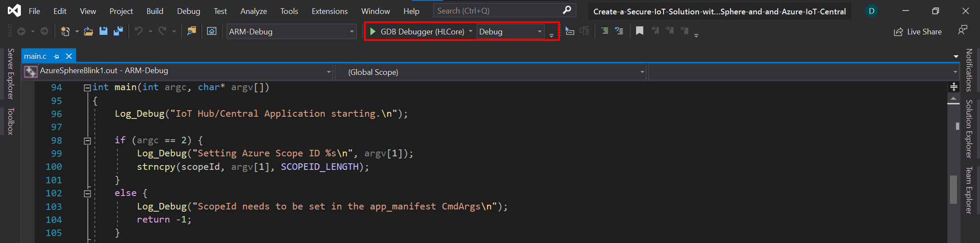The height and width of the screenshot is (243, 980).
Task: Toggle the pin on main.c tab
Action: (56, 57)
